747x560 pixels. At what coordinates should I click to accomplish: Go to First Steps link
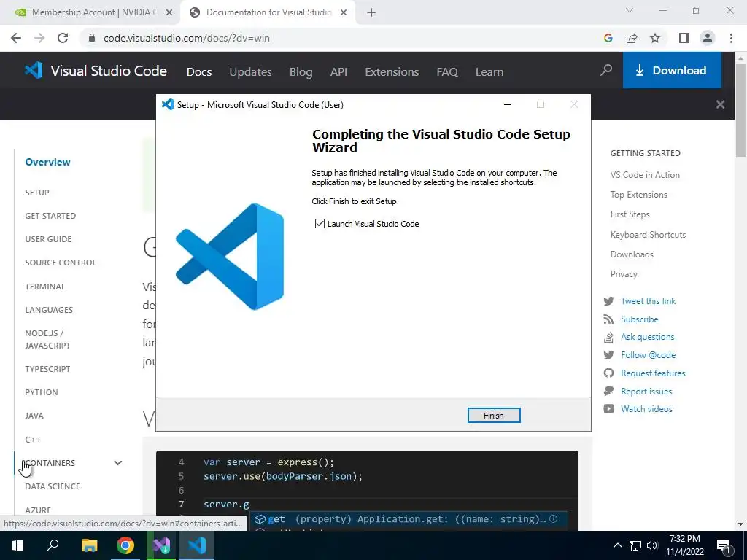(x=630, y=214)
